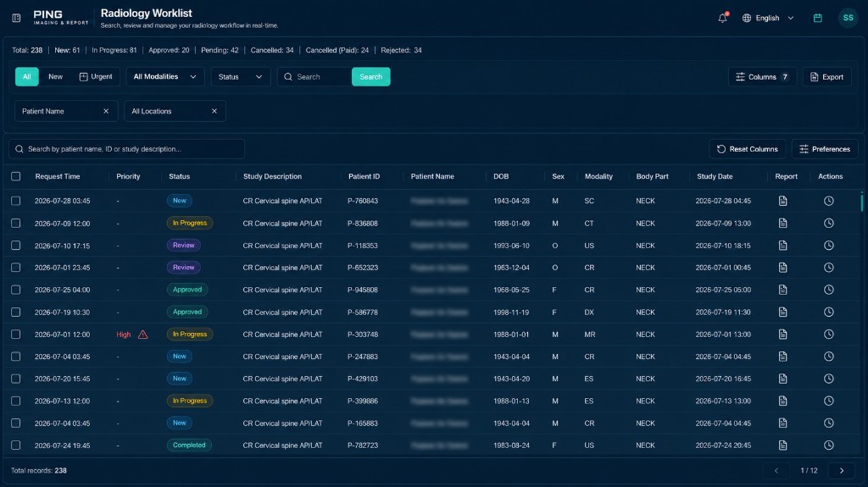Select checkbox for patient P-945808 row
Image resolution: width=868 pixels, height=487 pixels.
(15, 290)
